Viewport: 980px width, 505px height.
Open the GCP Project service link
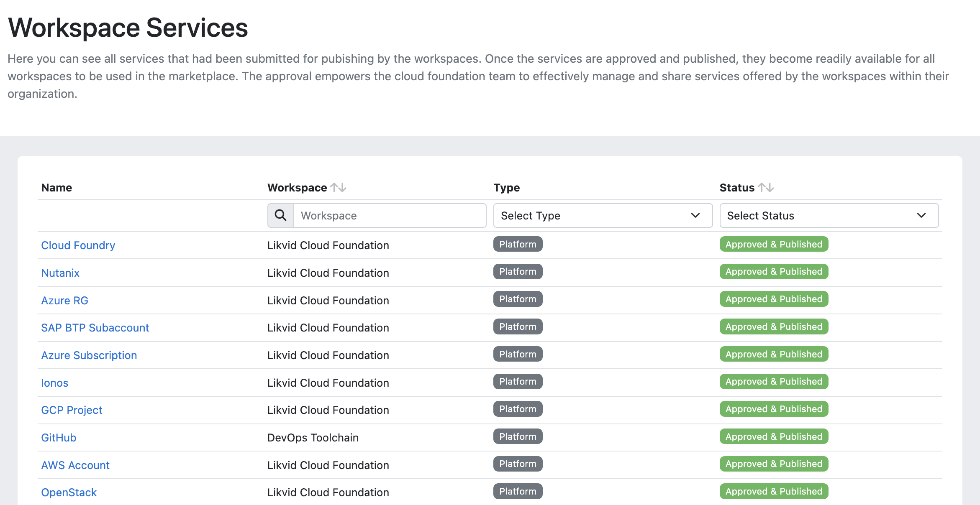(72, 410)
